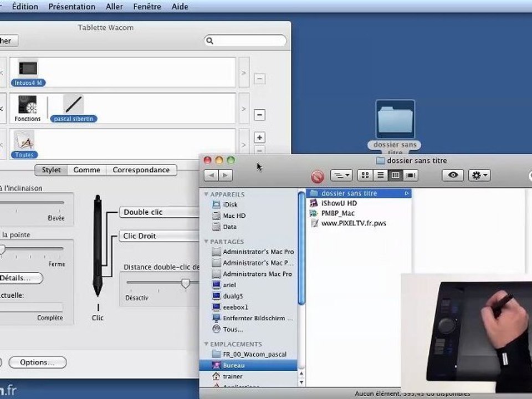The width and height of the screenshot is (532, 399).
Task: Adjust the double-click distance slider
Action: click(185, 283)
